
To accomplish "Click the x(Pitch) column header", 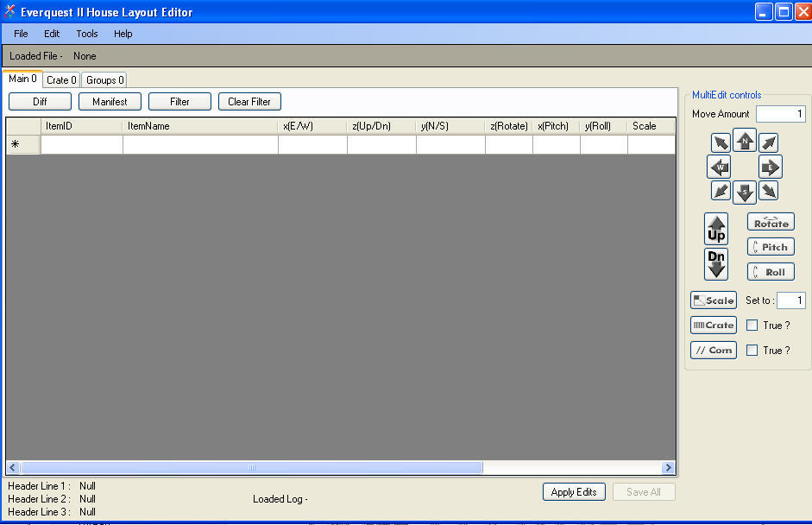I will [x=557, y=126].
